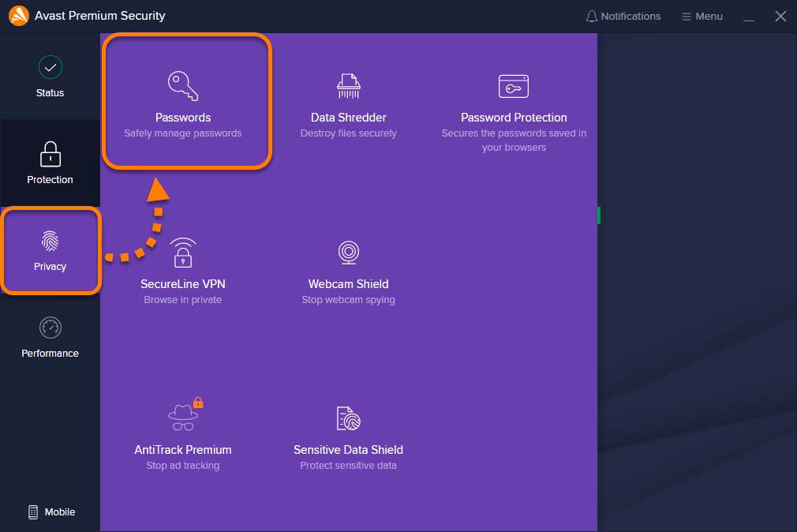This screenshot has width=797, height=532.
Task: Switch to the Status section
Action: 50,77
